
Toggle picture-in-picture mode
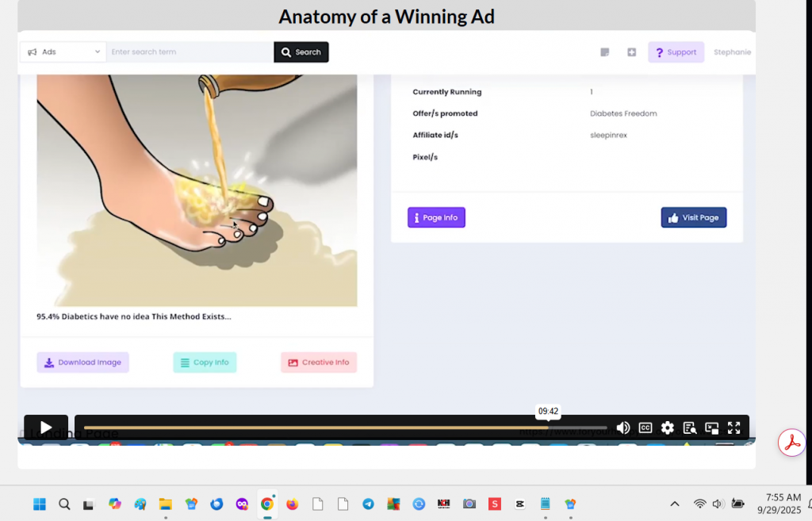pos(712,428)
